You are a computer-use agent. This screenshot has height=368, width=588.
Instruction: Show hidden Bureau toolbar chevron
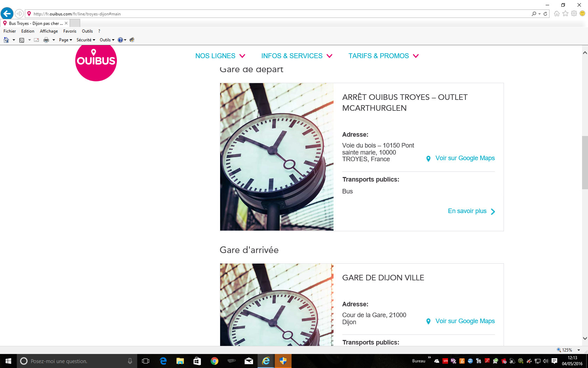pyautogui.click(x=429, y=357)
